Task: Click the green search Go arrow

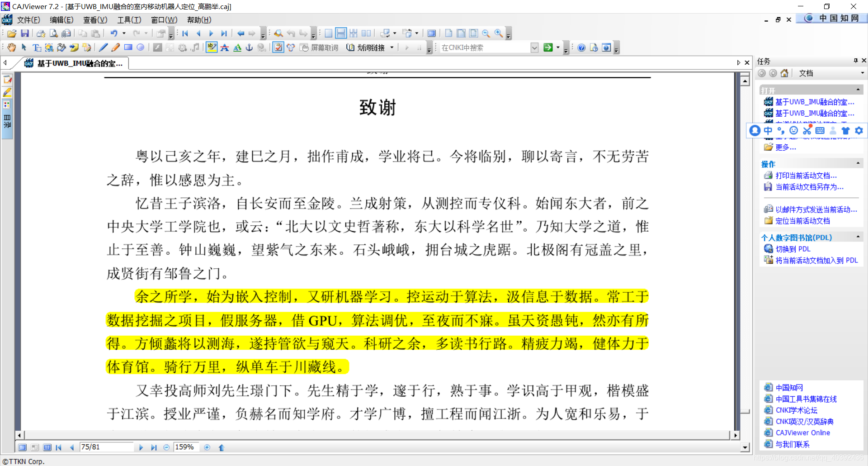Action: (548, 48)
